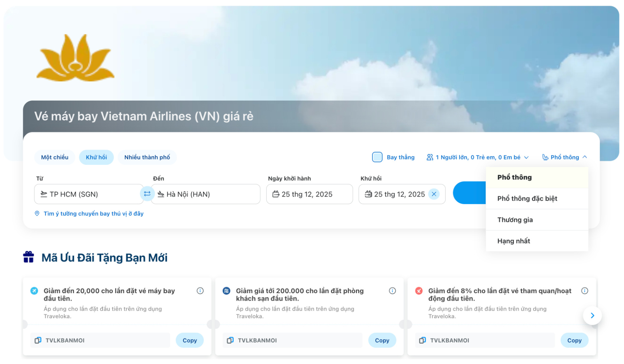624x364 pixels.
Task: Click copy icon beside first TVLKBANMOI code
Action: point(38,340)
